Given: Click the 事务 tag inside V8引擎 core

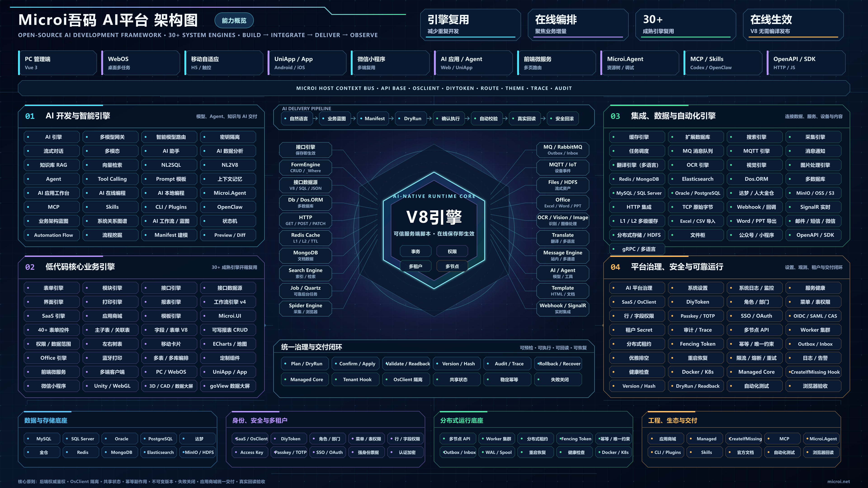Looking at the screenshot, I should tap(416, 252).
